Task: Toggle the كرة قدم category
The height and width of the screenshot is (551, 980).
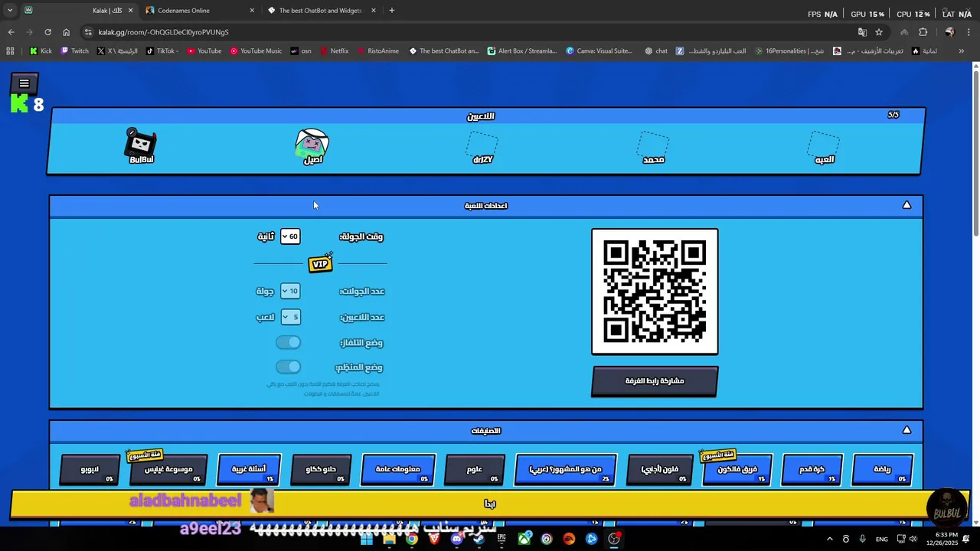Action: pos(812,469)
